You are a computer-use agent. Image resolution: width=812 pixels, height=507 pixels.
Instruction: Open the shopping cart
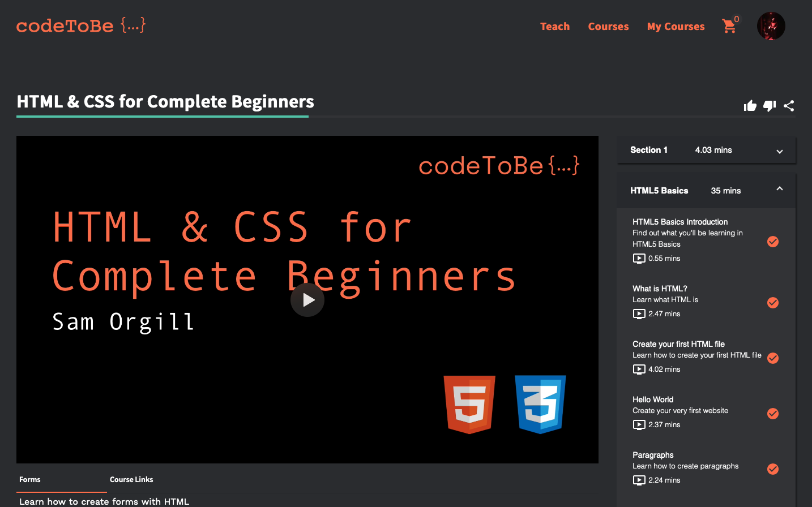(729, 26)
